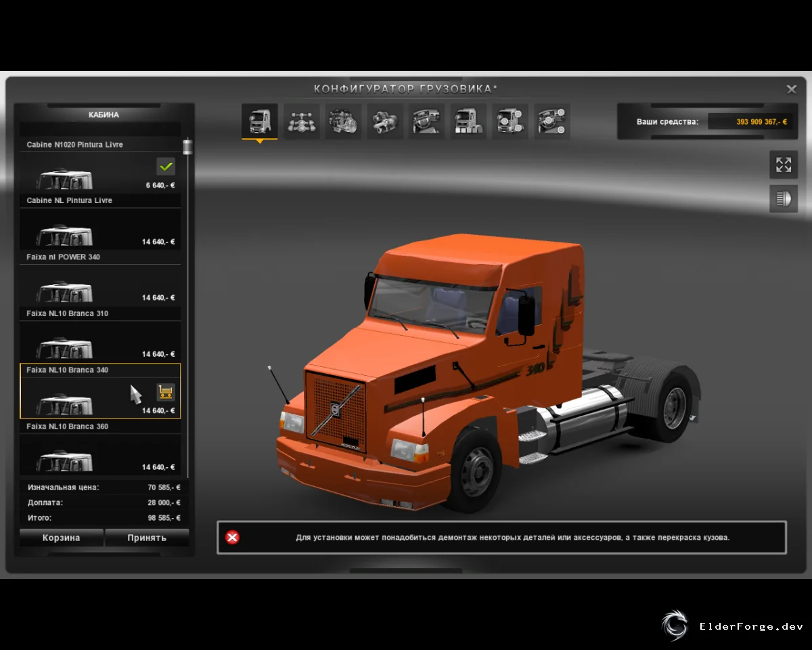The height and width of the screenshot is (650, 812).
Task: Open the truck paint swatches category
Action: (x=469, y=121)
